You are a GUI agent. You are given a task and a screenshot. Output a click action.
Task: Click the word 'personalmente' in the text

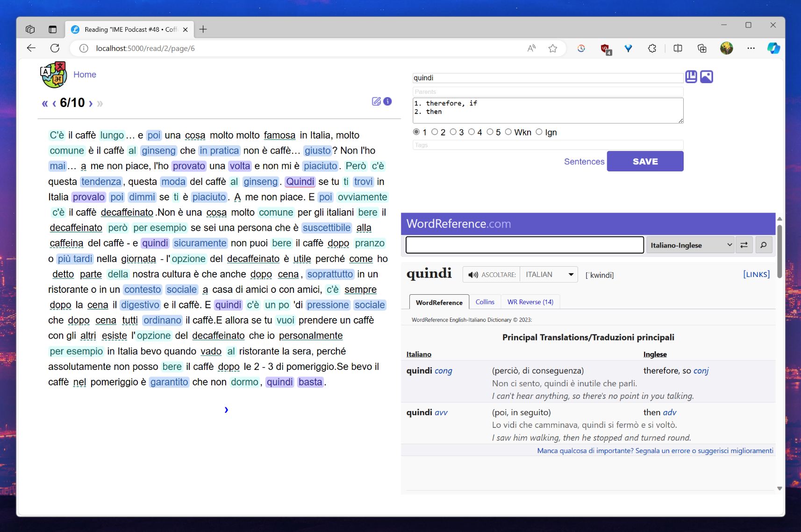[311, 335]
